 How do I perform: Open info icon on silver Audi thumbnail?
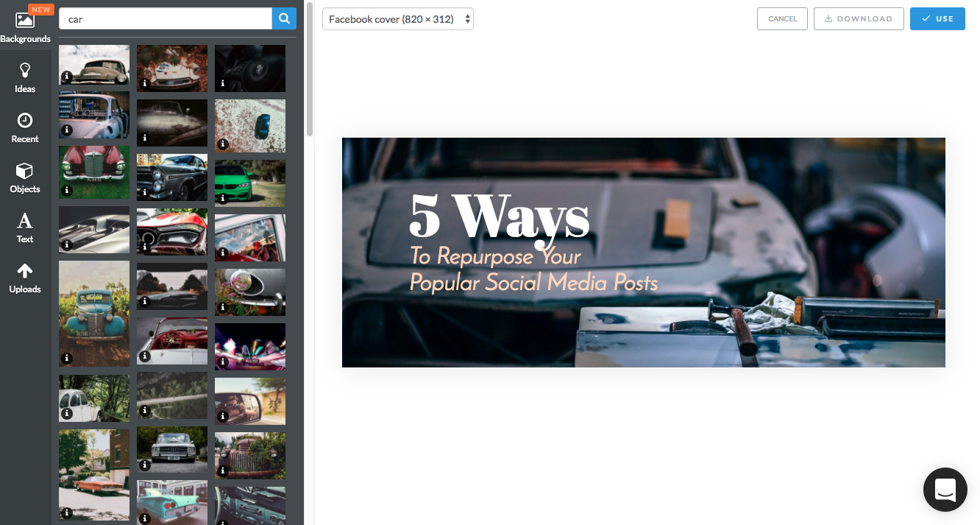coord(145,465)
